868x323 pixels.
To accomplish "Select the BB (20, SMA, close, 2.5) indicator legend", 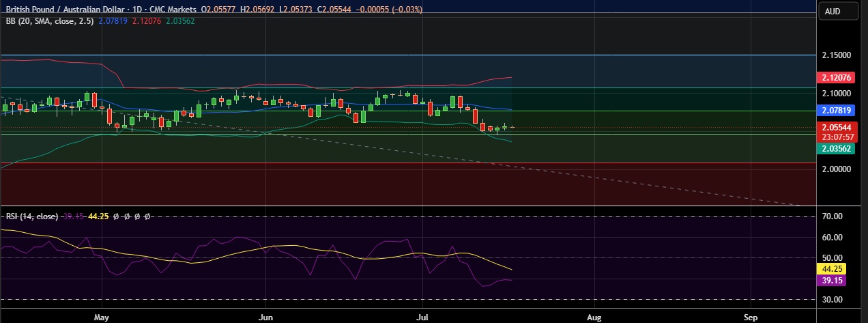I will point(48,20).
